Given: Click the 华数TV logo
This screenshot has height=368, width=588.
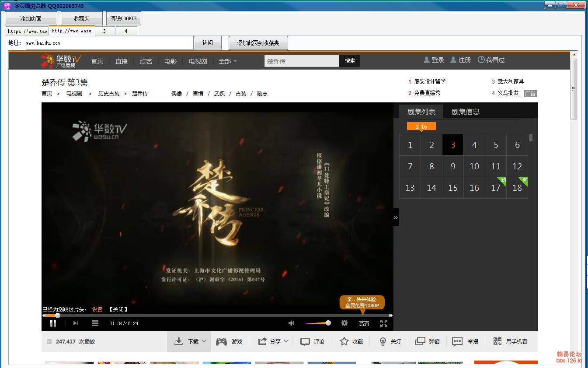Looking at the screenshot, I should 61,61.
